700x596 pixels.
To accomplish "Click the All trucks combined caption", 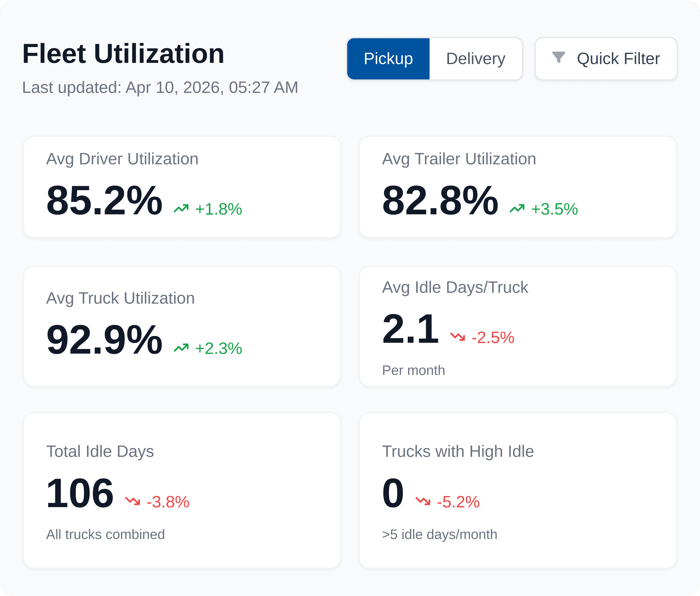I will (x=105, y=535).
